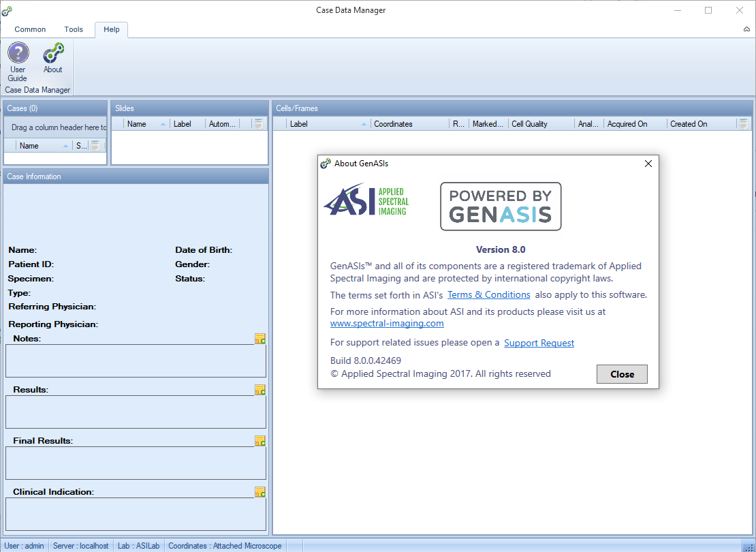Click inside the Notes text box
The width and height of the screenshot is (756, 552).
[136, 361]
